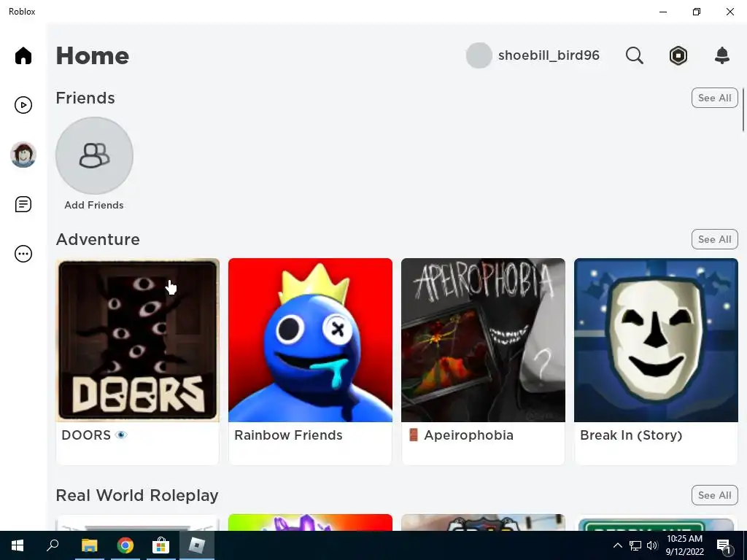Open the notifications bell
Image resolution: width=747 pixels, height=560 pixels.
tap(722, 55)
